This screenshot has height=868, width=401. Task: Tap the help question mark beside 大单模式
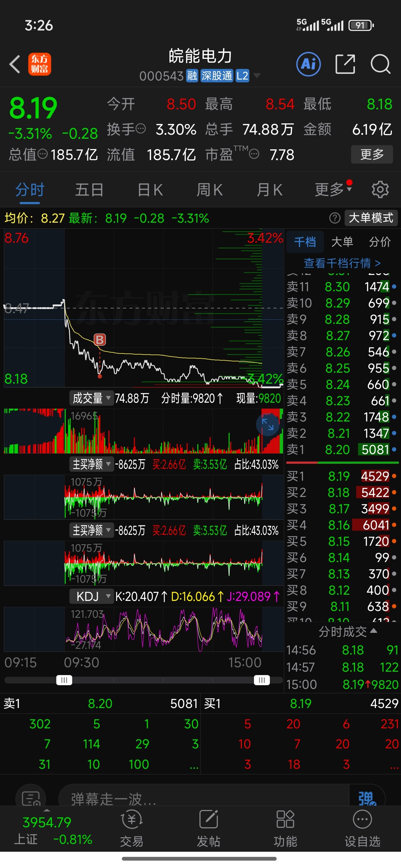point(335,218)
